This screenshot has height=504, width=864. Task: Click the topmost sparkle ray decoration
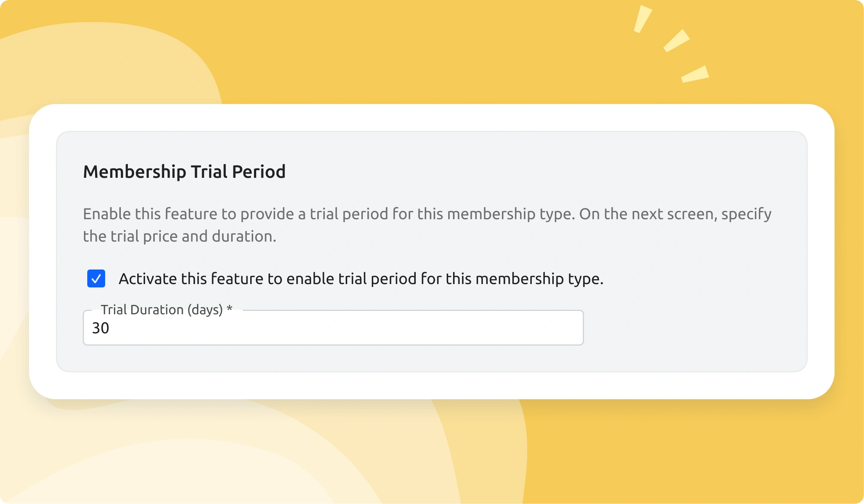pyautogui.click(x=643, y=19)
